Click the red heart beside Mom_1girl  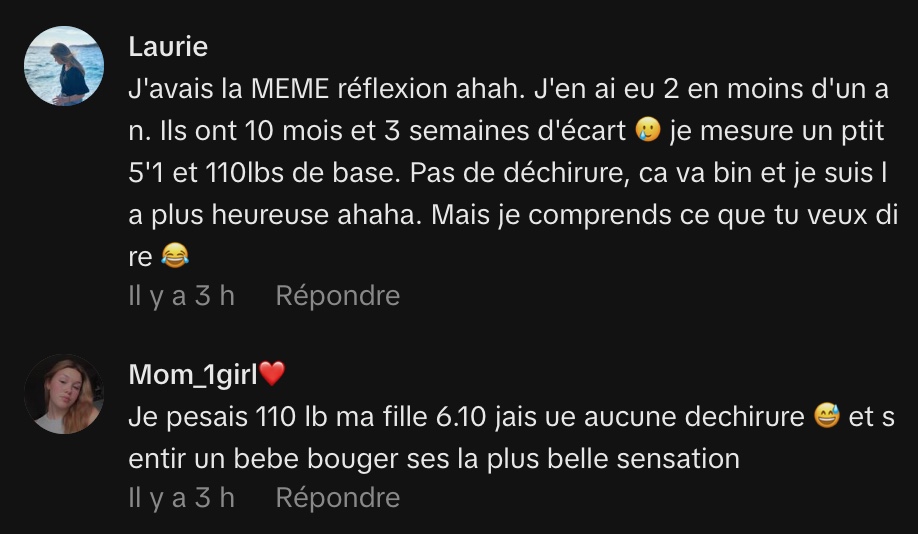[272, 374]
